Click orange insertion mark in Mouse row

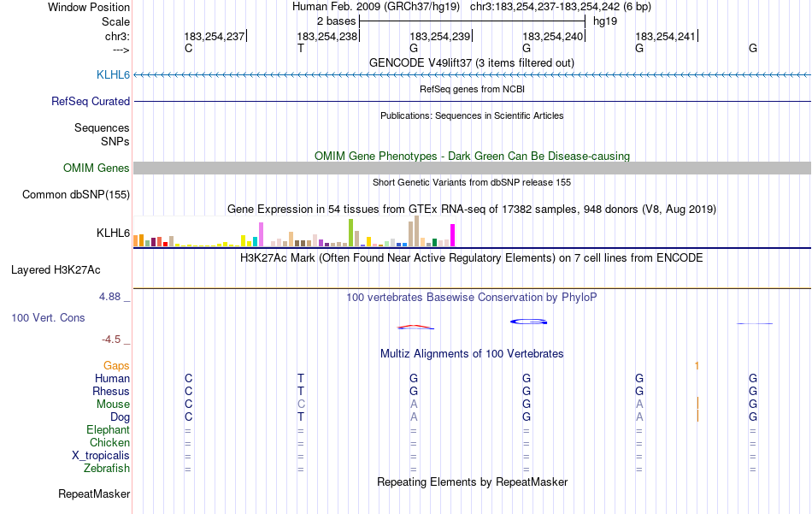698,404
